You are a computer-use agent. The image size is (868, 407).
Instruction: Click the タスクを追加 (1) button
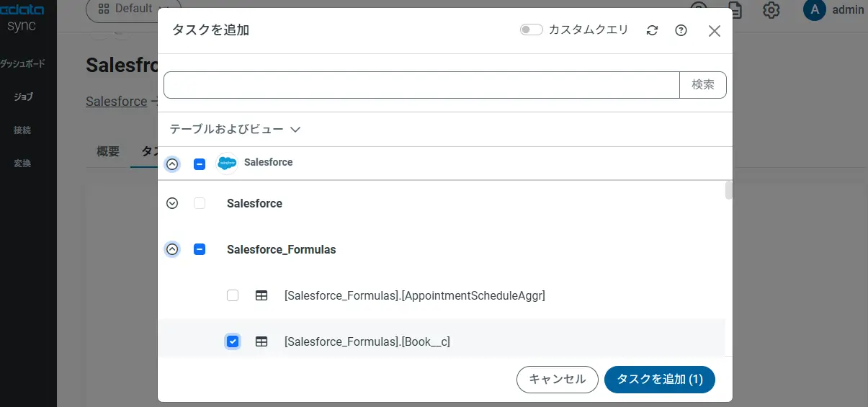pyautogui.click(x=659, y=379)
